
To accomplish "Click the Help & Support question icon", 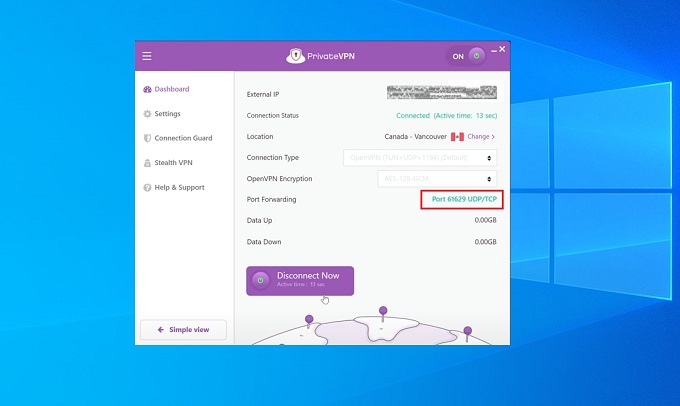I will point(147,188).
